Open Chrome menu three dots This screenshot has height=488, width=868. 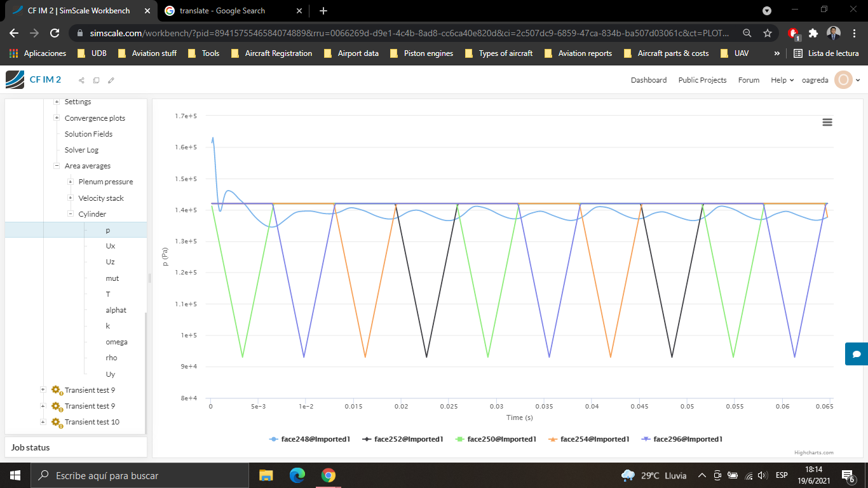click(853, 33)
